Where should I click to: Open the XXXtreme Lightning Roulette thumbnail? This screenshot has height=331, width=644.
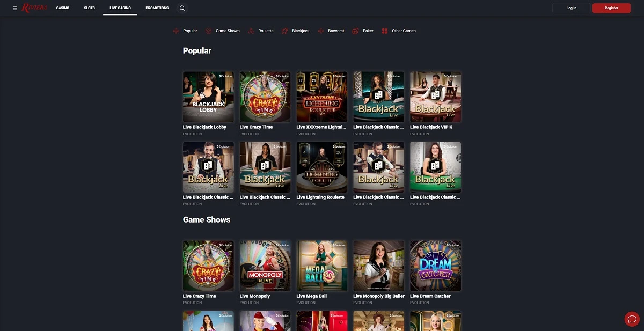point(322,97)
